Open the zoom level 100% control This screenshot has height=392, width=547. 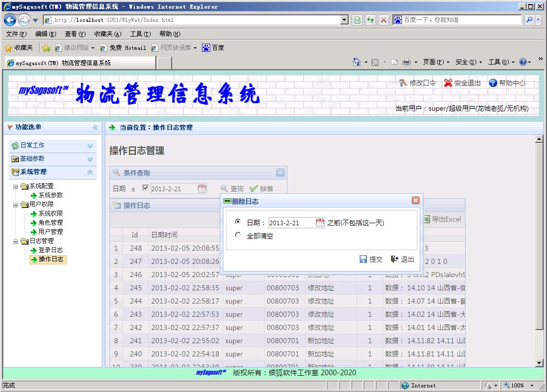tap(519, 385)
